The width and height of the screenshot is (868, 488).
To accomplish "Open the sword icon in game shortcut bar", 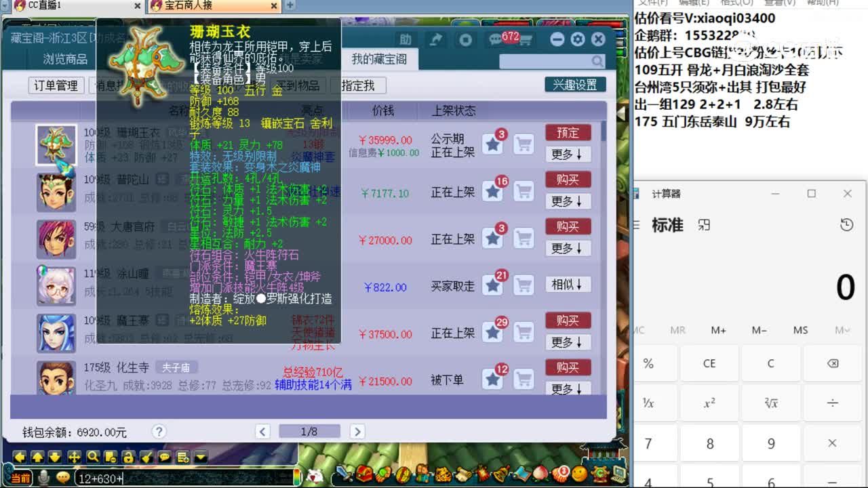I will point(344,473).
